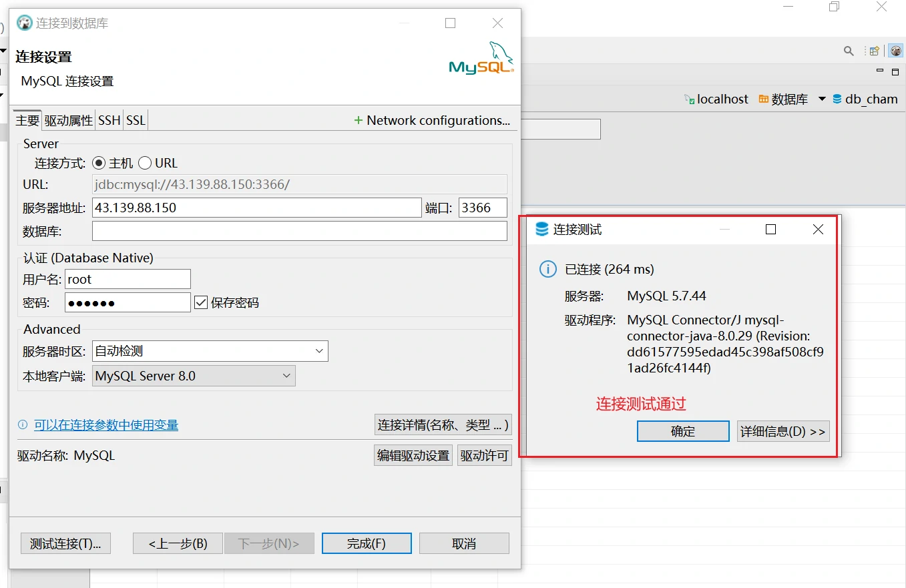Open the 本地客户端 MySQL Server 8.0 dropdown
Screen dimensions: 906x588
coord(194,376)
